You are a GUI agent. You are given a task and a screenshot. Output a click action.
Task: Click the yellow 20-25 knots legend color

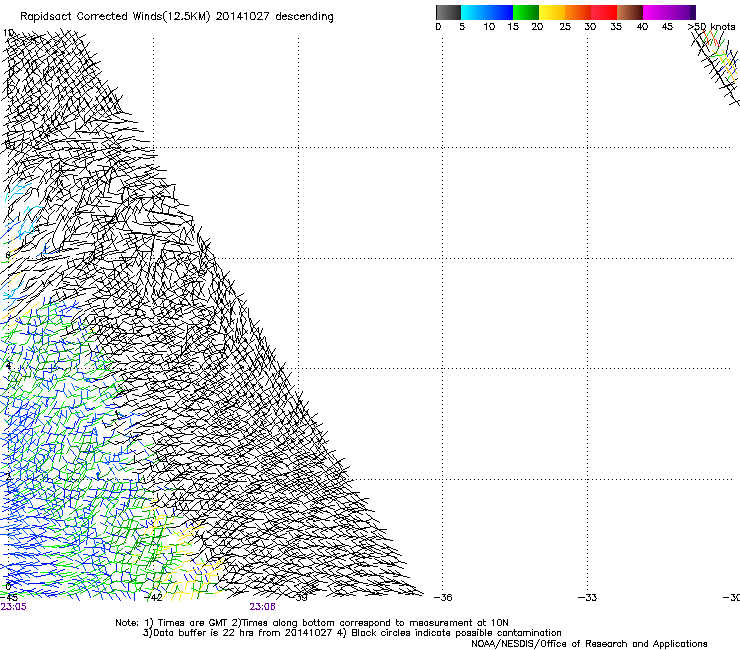pos(552,12)
